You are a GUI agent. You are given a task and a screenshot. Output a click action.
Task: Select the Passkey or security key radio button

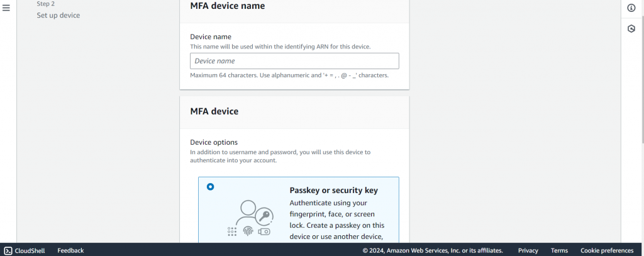click(210, 186)
